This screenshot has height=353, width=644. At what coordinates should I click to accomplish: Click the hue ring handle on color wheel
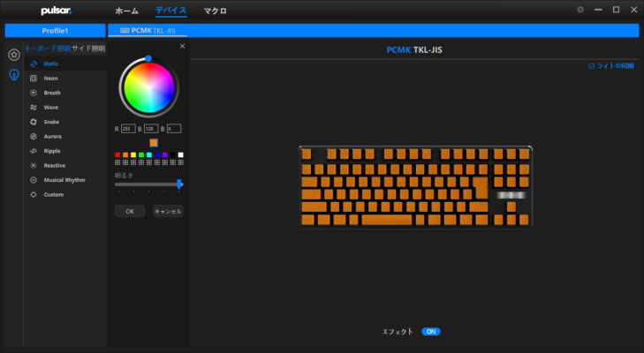pyautogui.click(x=148, y=59)
